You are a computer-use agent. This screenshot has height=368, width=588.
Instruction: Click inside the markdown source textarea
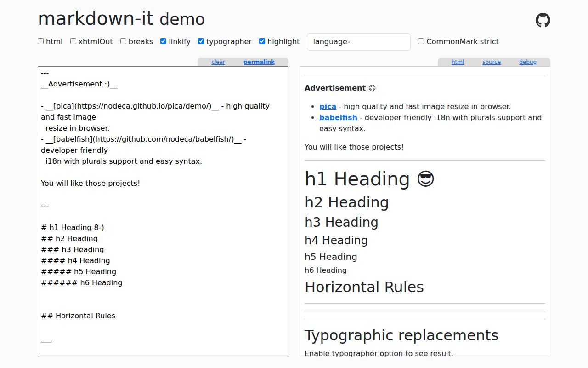coord(163,212)
